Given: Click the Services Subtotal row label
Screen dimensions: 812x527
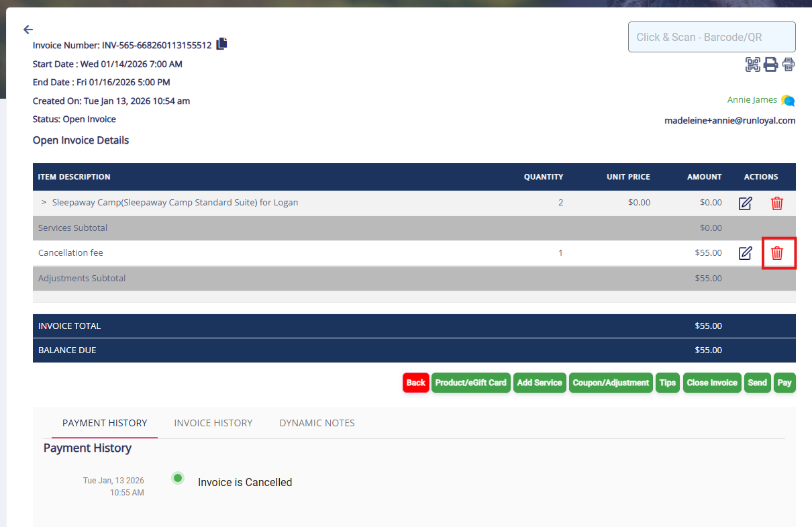Looking at the screenshot, I should (72, 228).
